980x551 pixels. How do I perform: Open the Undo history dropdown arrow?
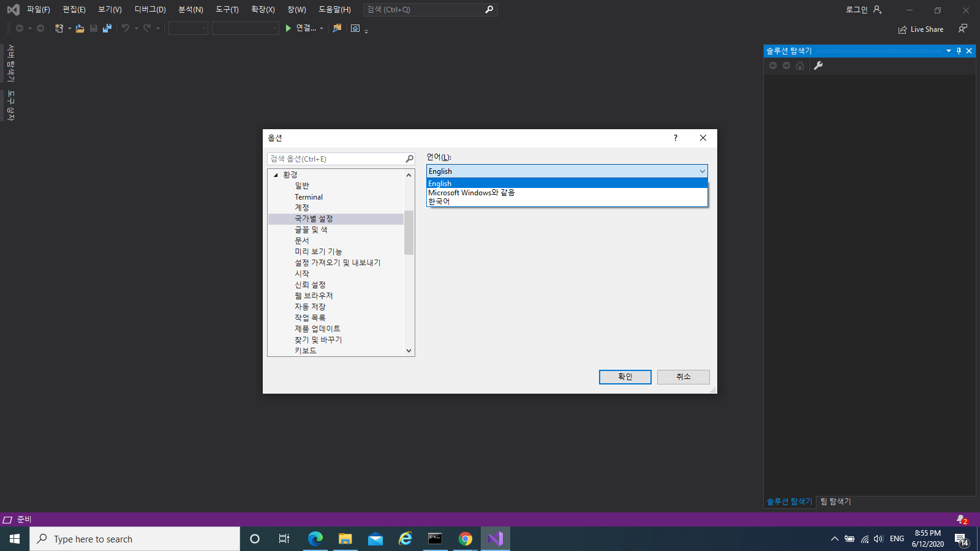(136, 28)
